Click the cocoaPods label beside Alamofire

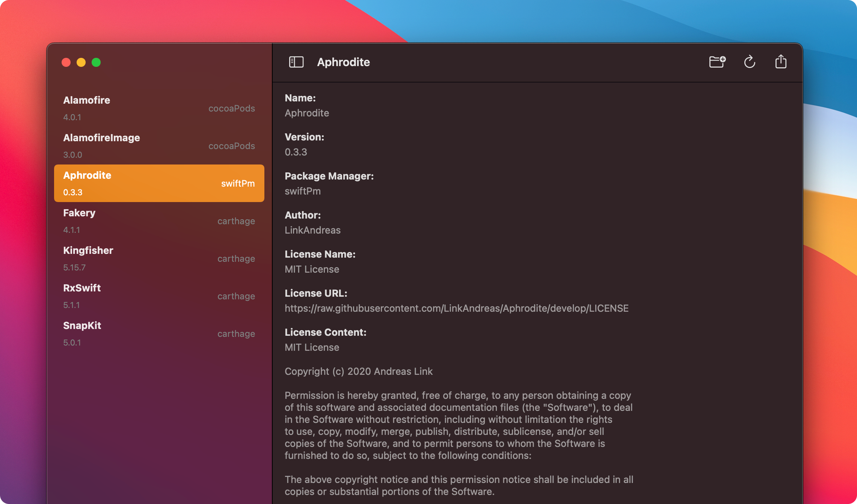[x=232, y=109]
